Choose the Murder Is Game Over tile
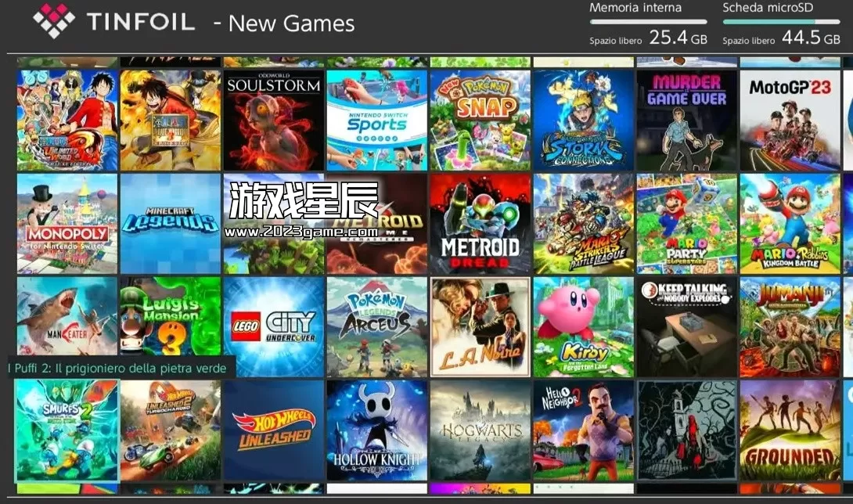 (x=686, y=121)
